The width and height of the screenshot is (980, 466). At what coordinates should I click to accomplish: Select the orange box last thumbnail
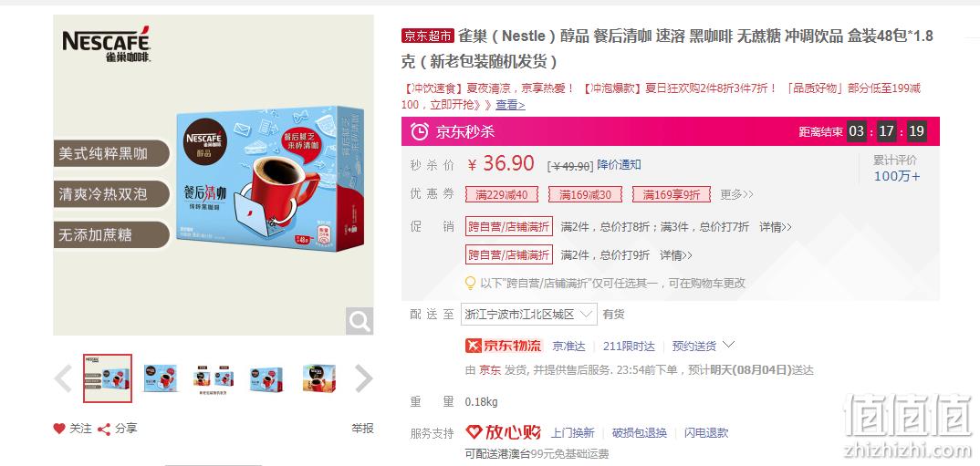tap(318, 378)
